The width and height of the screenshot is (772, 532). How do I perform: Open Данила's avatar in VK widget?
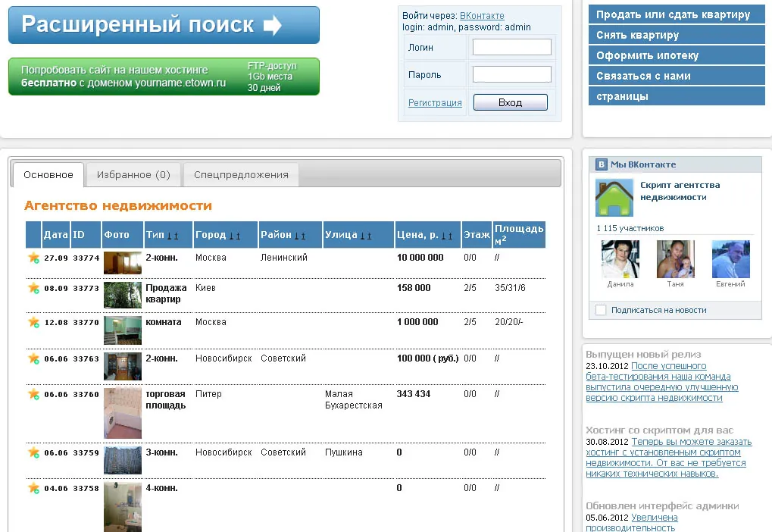tap(620, 259)
